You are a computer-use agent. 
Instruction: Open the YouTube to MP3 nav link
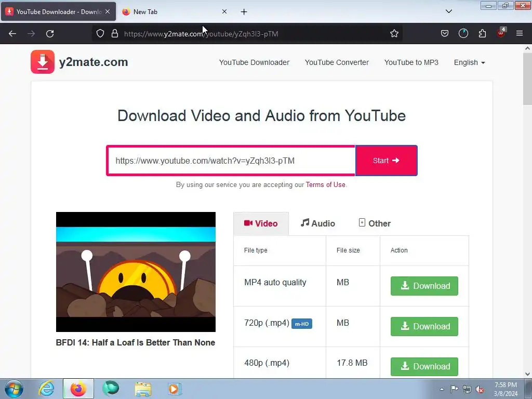pyautogui.click(x=411, y=62)
